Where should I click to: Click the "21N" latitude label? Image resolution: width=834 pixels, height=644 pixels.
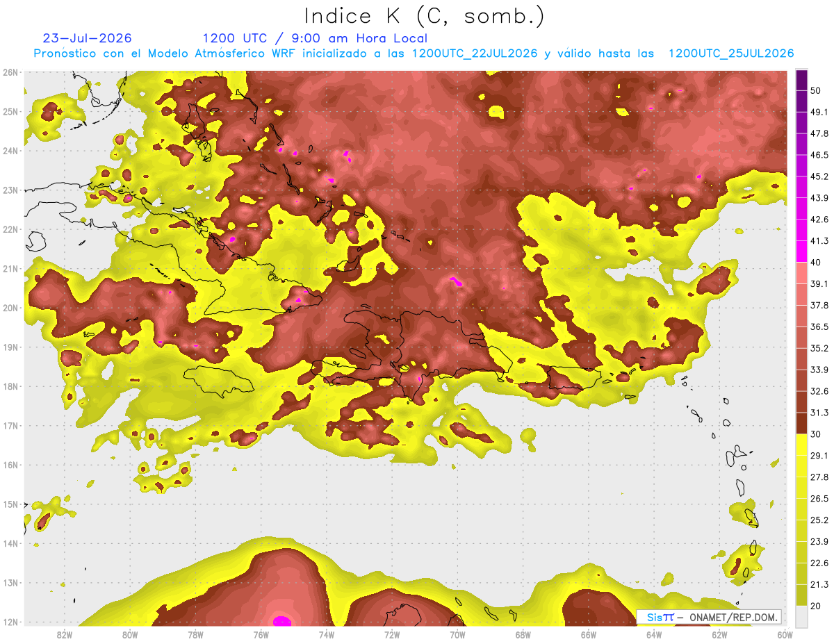tap(10, 268)
